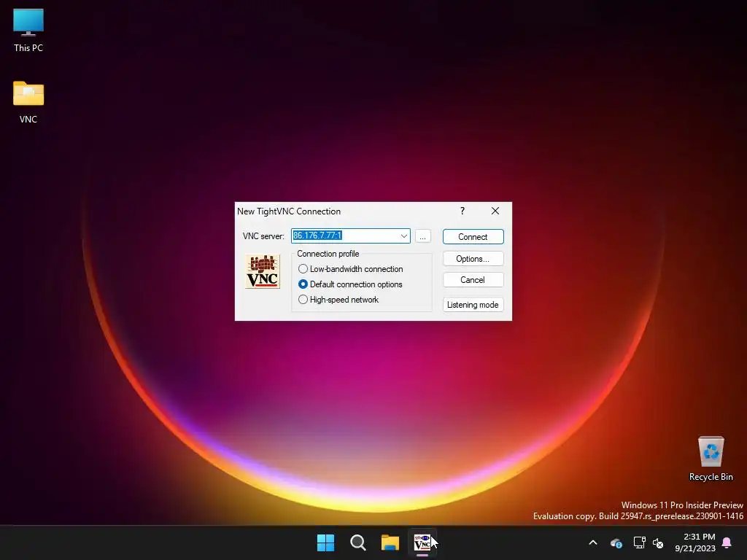Expand the VNC server dropdown list
747x560 pixels.
(x=403, y=236)
